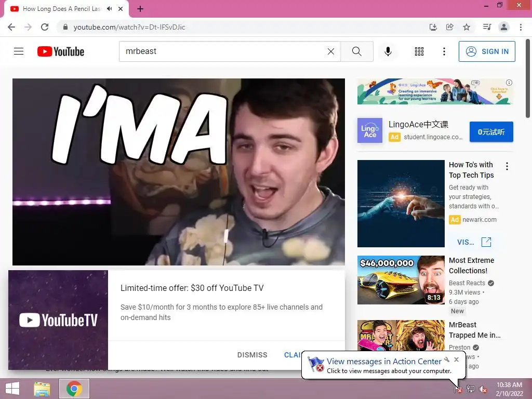
Task: Open MrBeast Trapped Me video thumbnail
Action: pos(401,335)
